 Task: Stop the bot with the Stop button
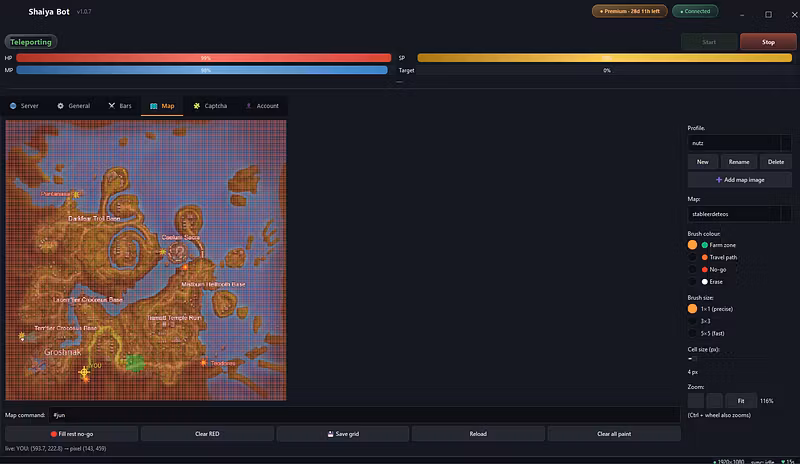(768, 42)
